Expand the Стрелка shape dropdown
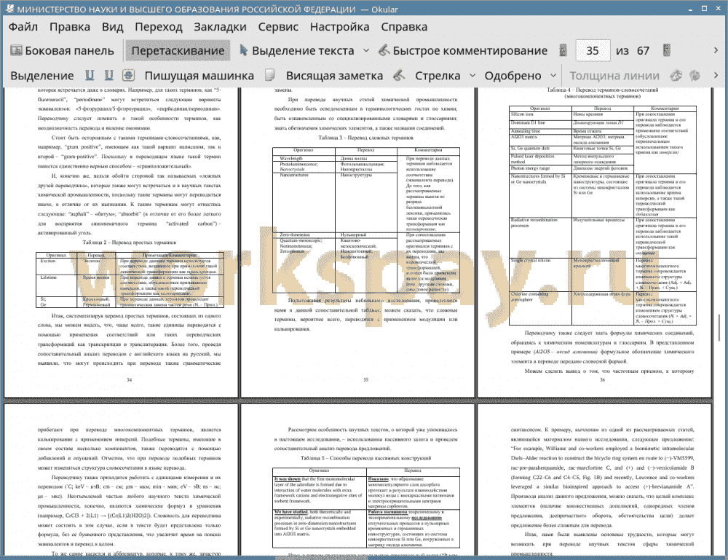 click(x=472, y=76)
